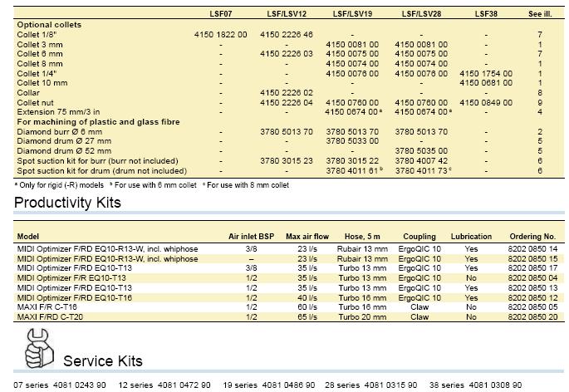Image resolution: width=569 pixels, height=392 pixels.
Task: Click footnote 'For use with 8 mm collet'
Action: pos(248,185)
